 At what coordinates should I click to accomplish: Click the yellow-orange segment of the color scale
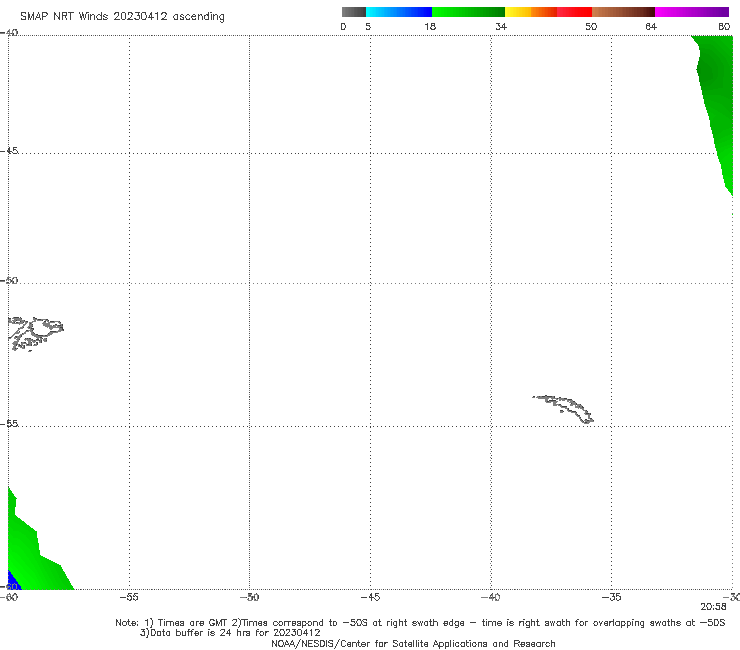pyautogui.click(x=530, y=12)
